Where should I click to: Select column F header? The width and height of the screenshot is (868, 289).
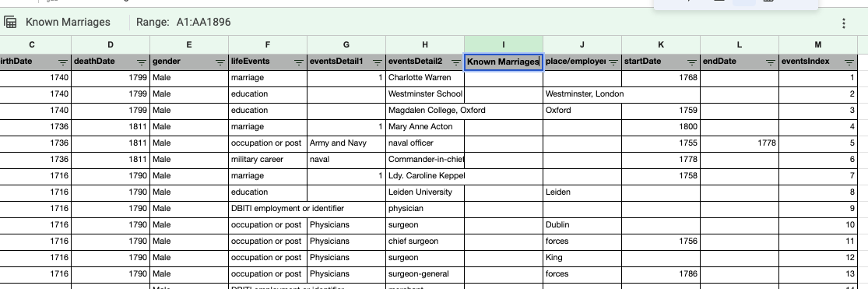(267, 45)
